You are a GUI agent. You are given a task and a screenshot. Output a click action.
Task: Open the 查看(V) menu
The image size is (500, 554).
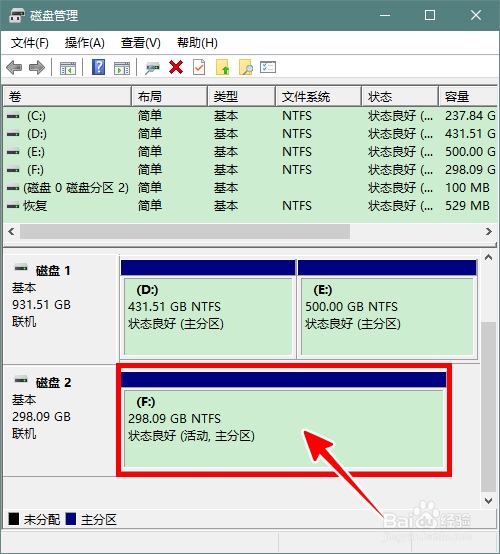coord(141,43)
